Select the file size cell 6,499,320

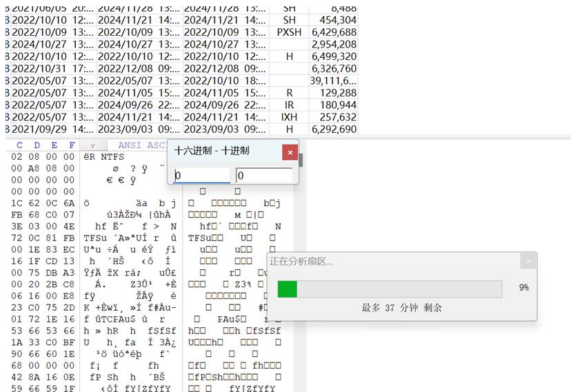coord(334,56)
